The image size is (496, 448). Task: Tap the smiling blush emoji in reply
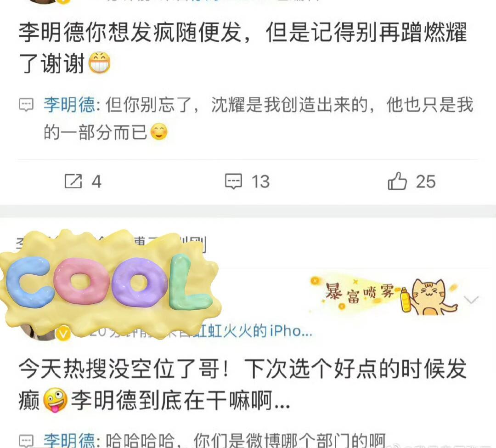click(x=159, y=131)
